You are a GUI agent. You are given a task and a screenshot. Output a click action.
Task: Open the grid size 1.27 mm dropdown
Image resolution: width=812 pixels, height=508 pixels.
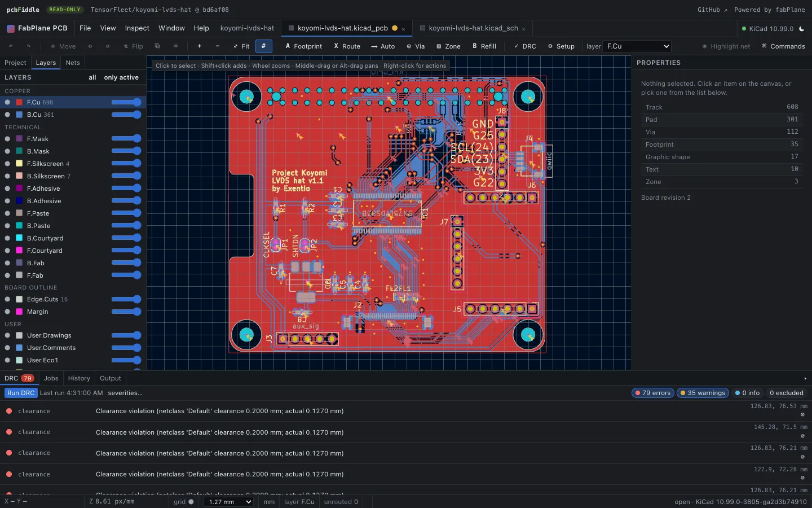click(x=228, y=502)
